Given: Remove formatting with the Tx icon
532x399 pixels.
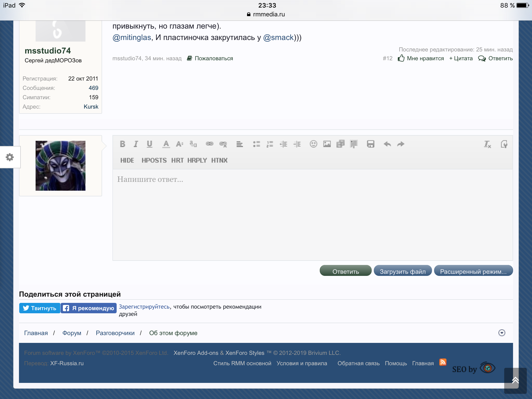Looking at the screenshot, I should point(487,144).
